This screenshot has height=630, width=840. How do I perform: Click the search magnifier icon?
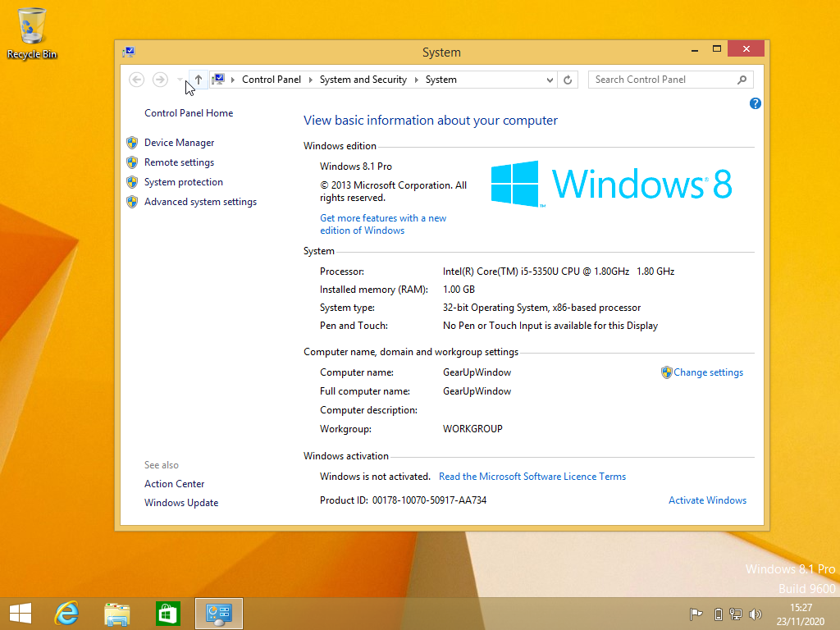point(742,80)
